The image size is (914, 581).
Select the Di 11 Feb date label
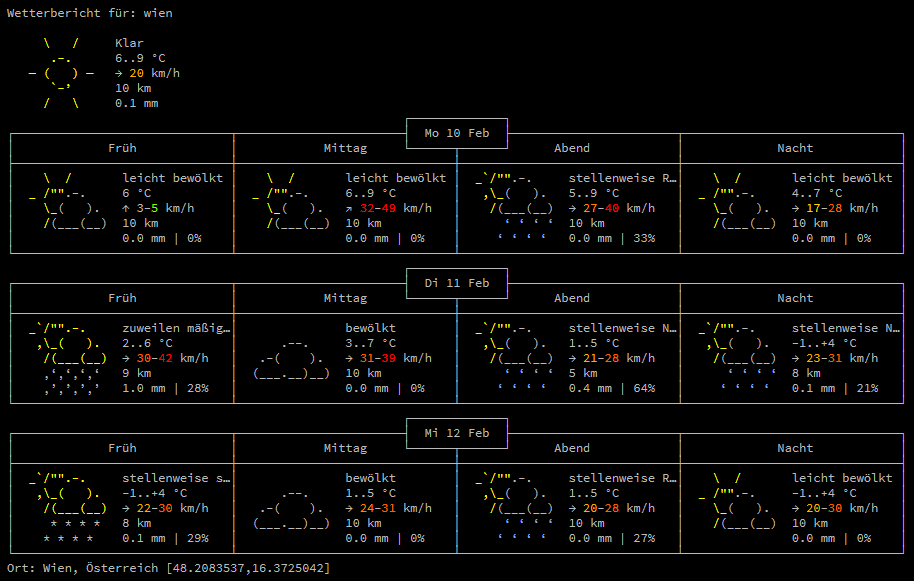(456, 283)
